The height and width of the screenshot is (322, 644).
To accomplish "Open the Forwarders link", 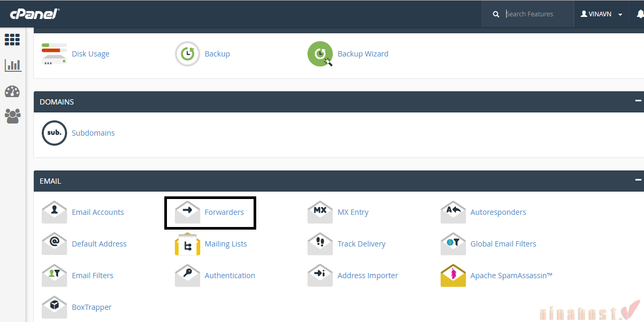I will (x=225, y=212).
